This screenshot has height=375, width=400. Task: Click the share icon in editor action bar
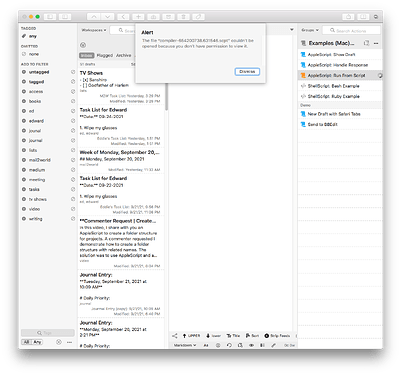point(175,336)
